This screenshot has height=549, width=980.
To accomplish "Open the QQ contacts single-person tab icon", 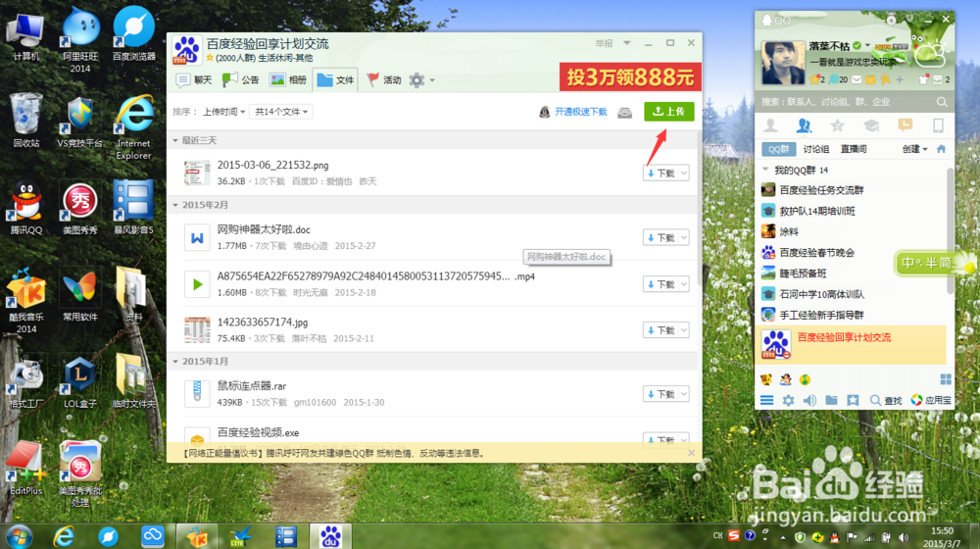I will pyautogui.click(x=770, y=125).
